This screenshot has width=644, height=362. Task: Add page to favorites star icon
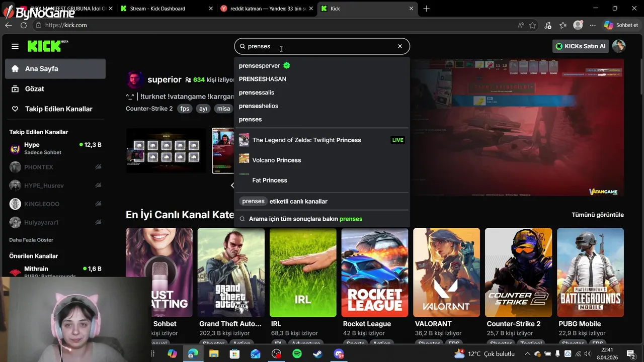point(533,25)
